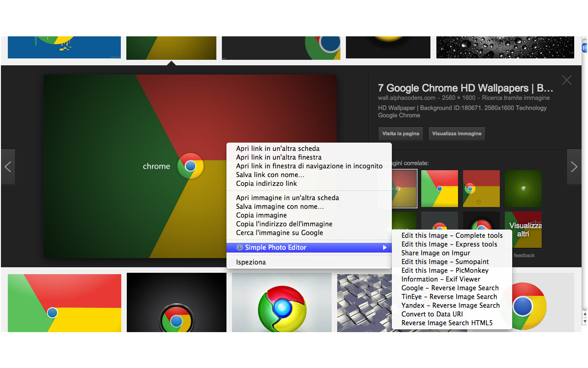Close the image preview panel

pyautogui.click(x=567, y=80)
